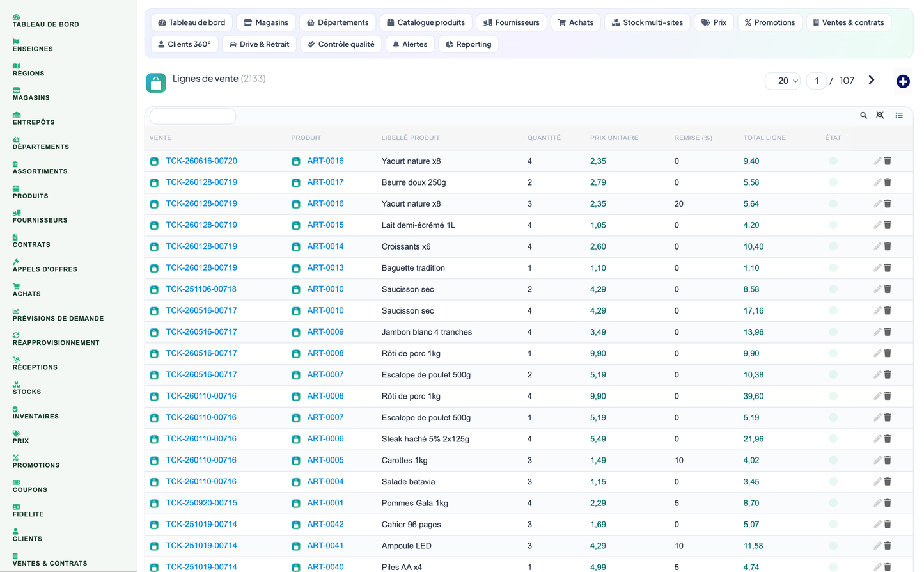Open sale TCK-250920-00715 link
This screenshot has height=572, width=924.
click(x=201, y=503)
